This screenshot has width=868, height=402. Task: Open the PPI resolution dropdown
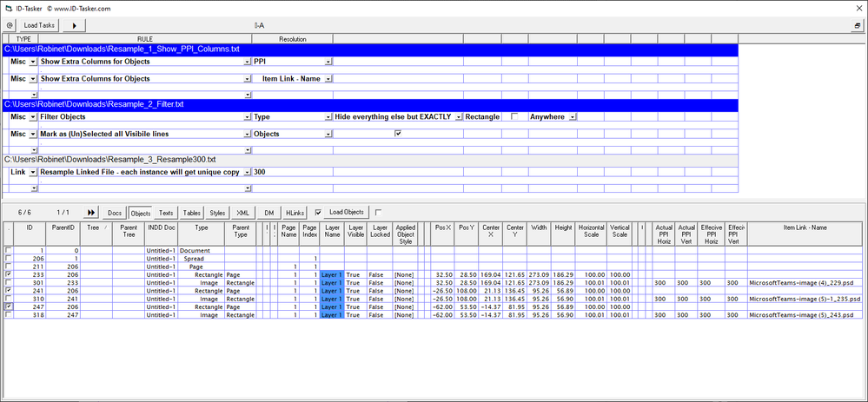(328, 63)
